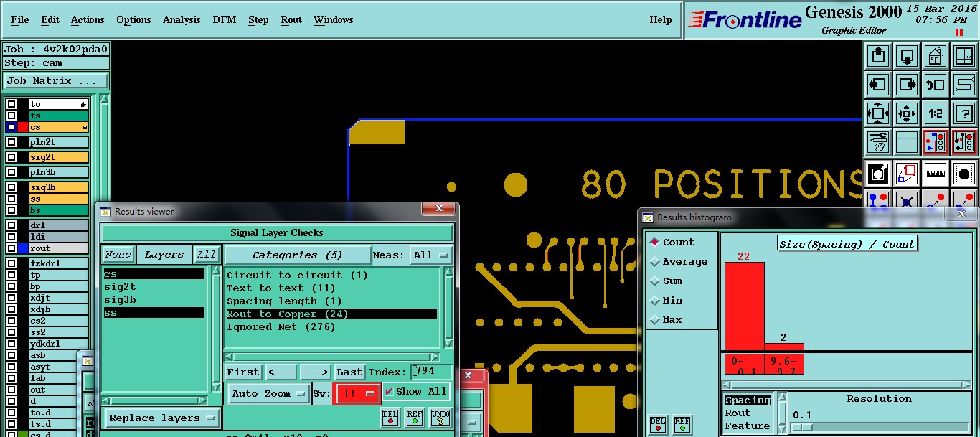980x437 pixels.
Task: Click the blue-red net traffic light icon
Action: (x=935, y=142)
